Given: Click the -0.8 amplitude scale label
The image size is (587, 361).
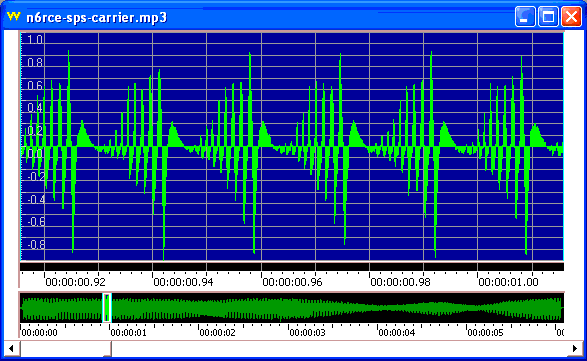Looking at the screenshot, I should tap(35, 245).
